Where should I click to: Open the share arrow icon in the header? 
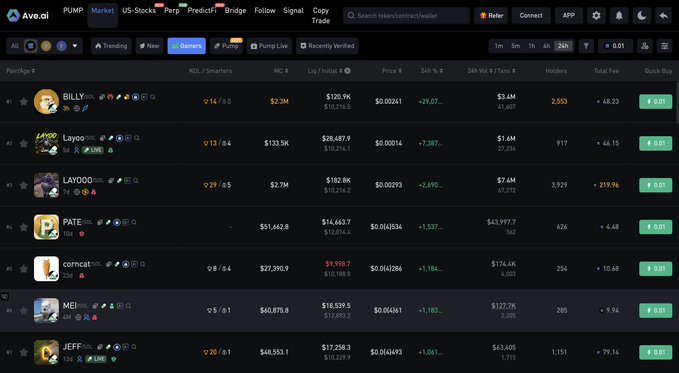point(663,16)
